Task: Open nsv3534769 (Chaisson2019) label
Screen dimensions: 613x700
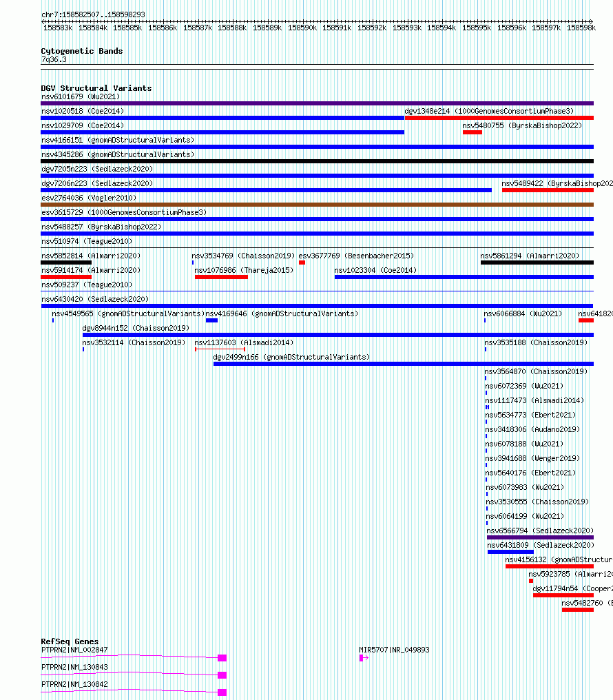Action: click(x=243, y=256)
